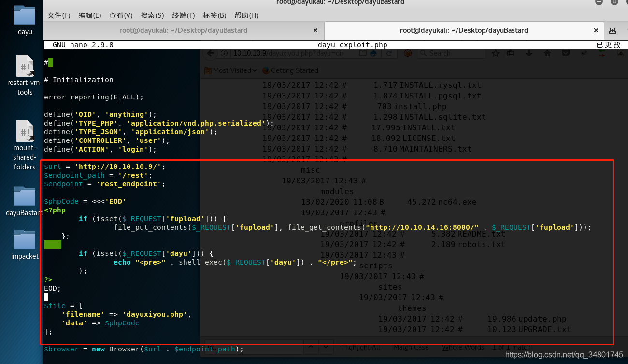Click the new terminal tab icon
The height and width of the screenshot is (364, 628).
click(x=613, y=30)
